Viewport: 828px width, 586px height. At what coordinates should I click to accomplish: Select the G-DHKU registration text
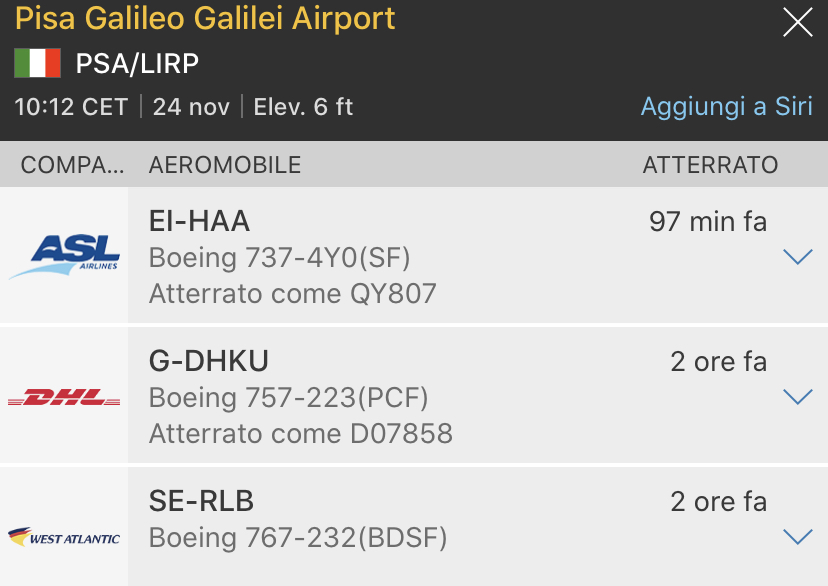[x=208, y=361]
